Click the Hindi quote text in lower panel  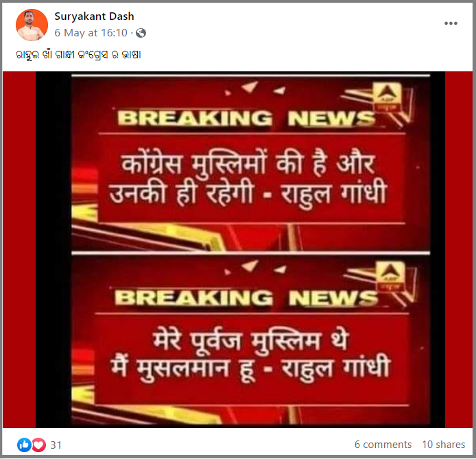250,356
